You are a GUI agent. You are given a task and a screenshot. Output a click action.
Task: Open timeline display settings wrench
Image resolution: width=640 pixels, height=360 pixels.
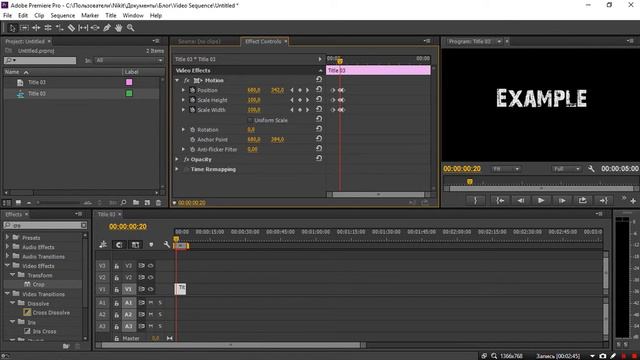coord(167,244)
